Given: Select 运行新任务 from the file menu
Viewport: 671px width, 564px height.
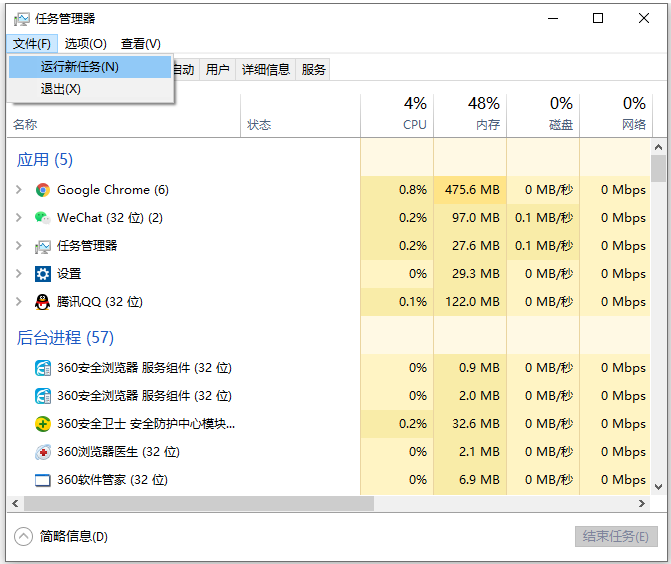Looking at the screenshot, I should coord(80,67).
